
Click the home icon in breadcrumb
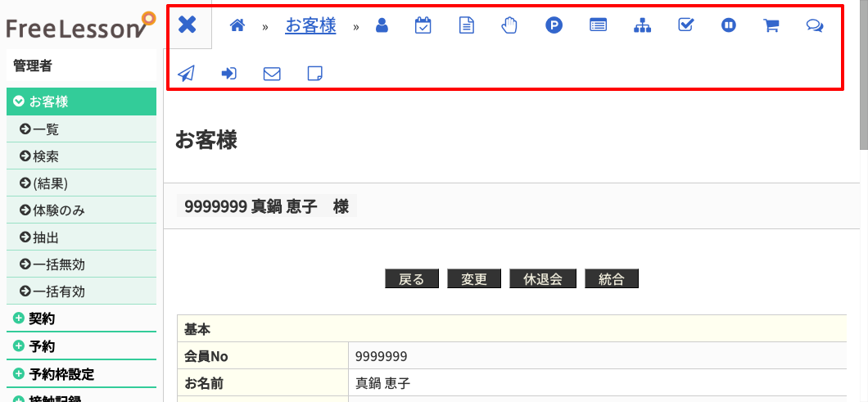pyautogui.click(x=237, y=25)
